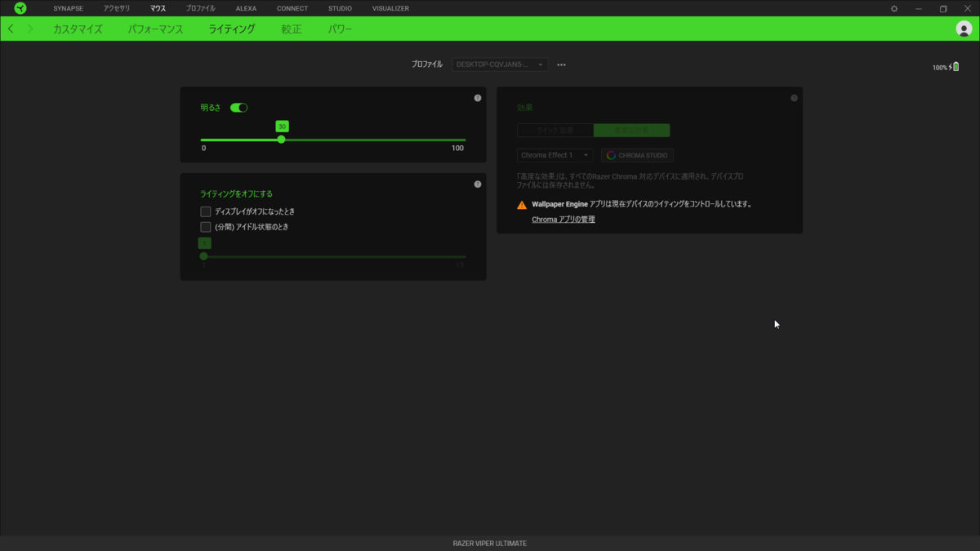This screenshot has height=551, width=980.
Task: Open the プロファイル dropdown
Action: [x=500, y=64]
